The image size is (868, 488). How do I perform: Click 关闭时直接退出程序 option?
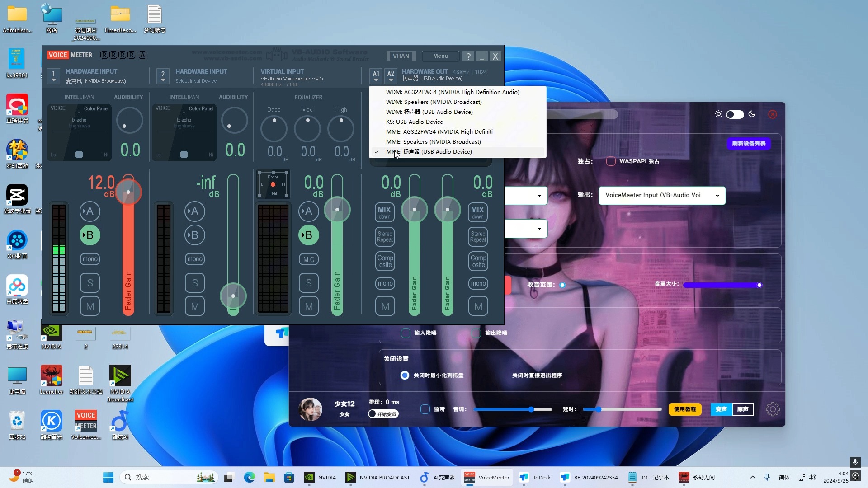click(537, 375)
